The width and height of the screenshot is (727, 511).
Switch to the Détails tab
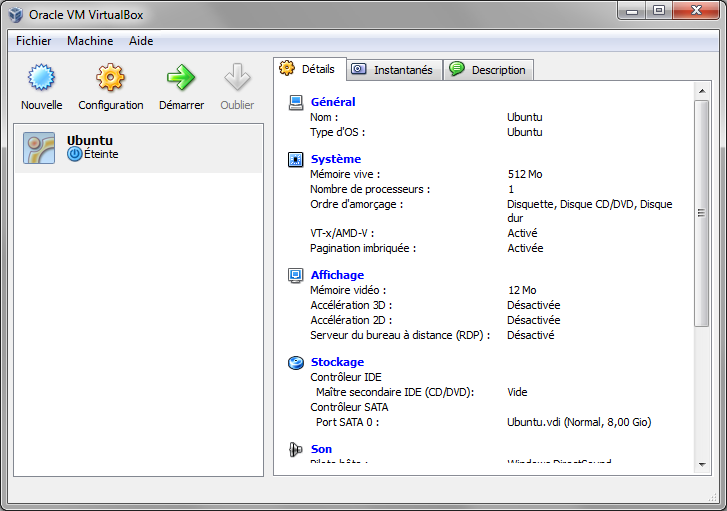(309, 69)
